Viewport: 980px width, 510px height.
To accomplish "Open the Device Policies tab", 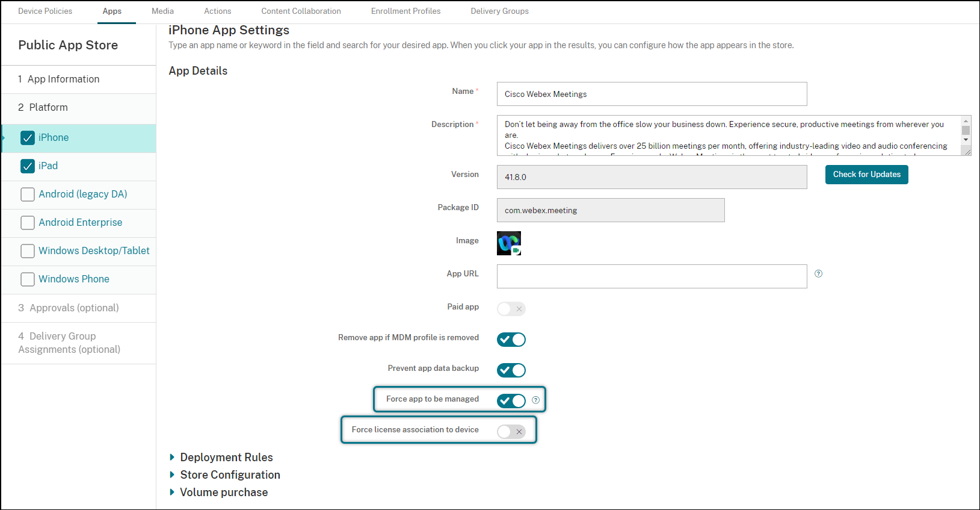I will click(x=45, y=11).
